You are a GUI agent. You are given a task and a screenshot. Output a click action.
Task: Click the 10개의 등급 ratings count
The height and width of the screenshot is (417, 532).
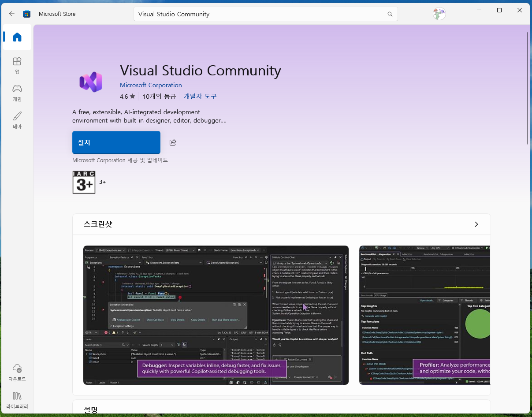click(x=159, y=96)
